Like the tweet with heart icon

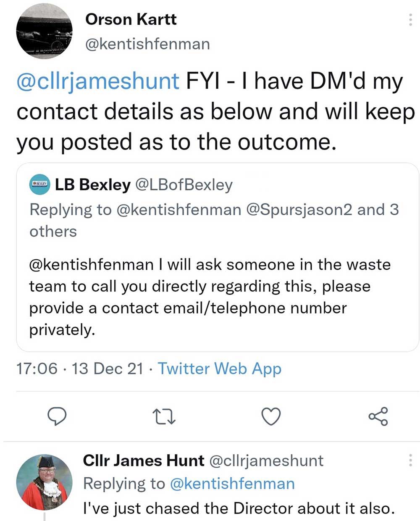[x=271, y=416]
